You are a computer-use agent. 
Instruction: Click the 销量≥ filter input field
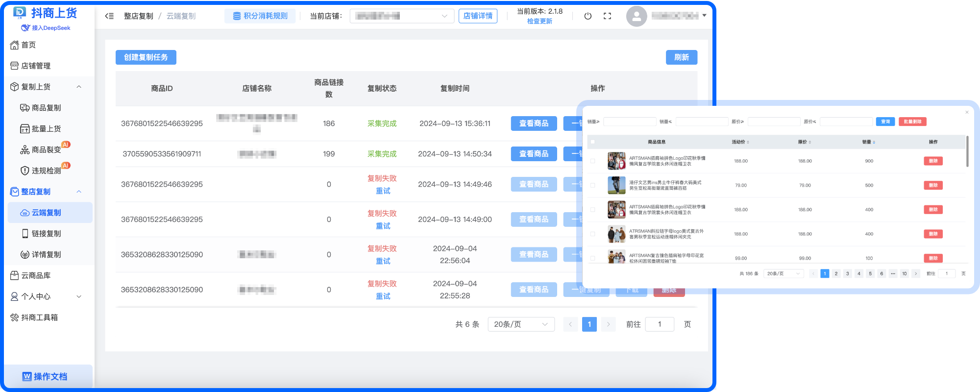tap(629, 122)
